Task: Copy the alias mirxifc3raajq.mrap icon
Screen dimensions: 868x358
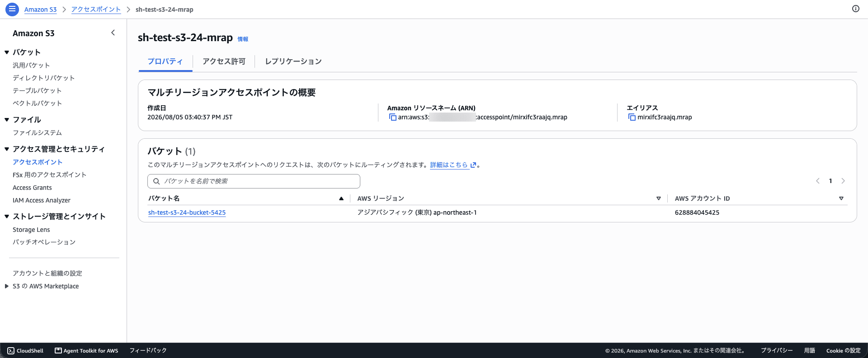Action: pyautogui.click(x=632, y=117)
